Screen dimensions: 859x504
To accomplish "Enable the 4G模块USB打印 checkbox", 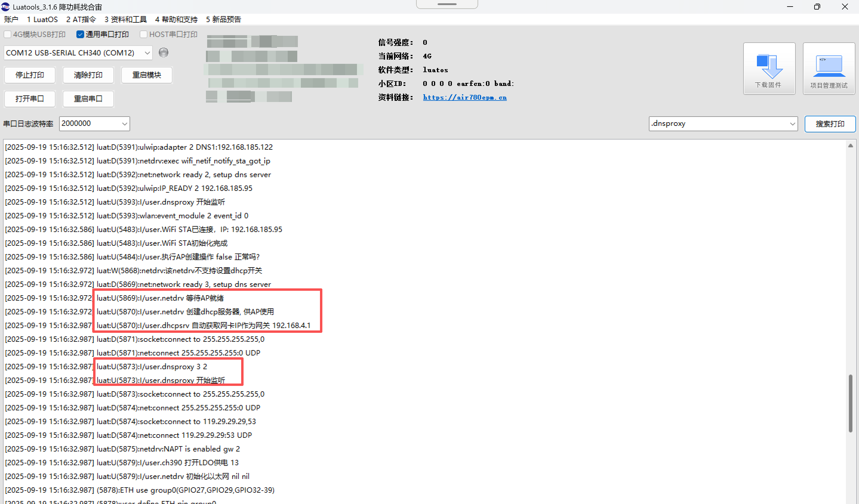I will click(x=7, y=34).
